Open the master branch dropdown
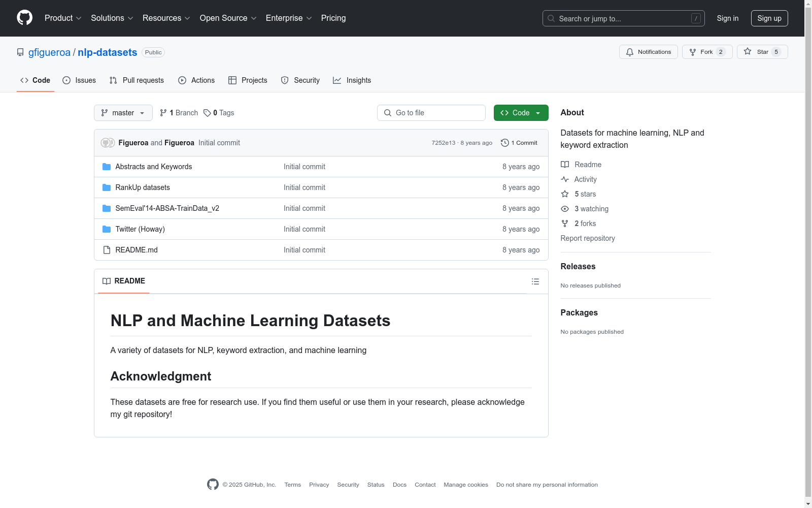This screenshot has height=508, width=812. (123, 113)
